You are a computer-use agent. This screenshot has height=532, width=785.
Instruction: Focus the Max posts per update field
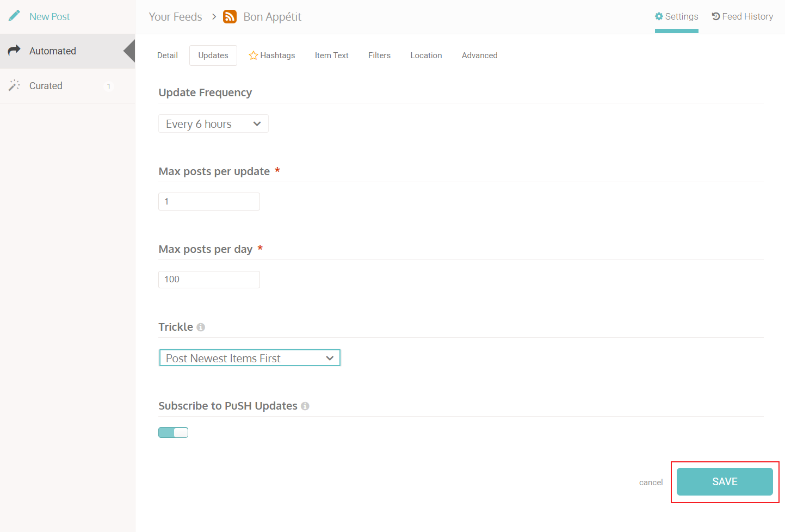[209, 201]
